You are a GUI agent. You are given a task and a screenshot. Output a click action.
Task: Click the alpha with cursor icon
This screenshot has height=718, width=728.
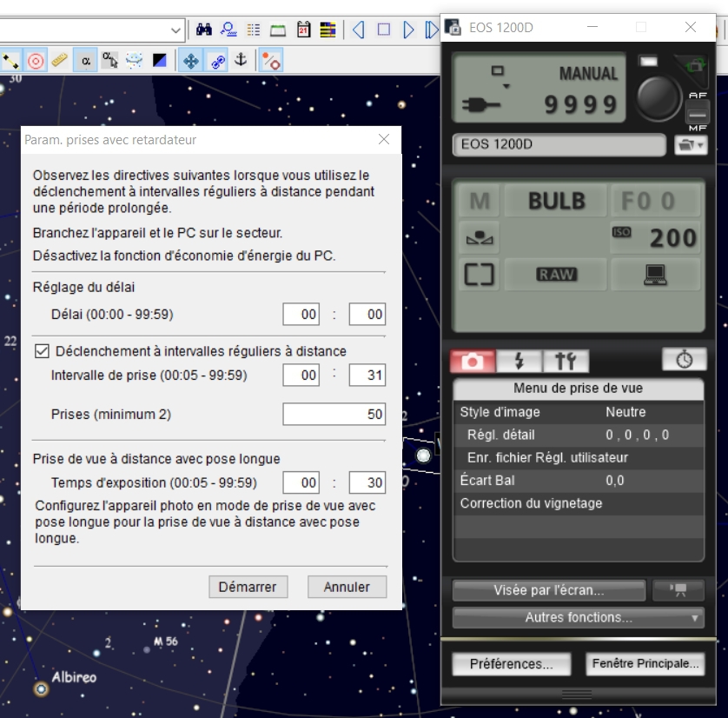pyautogui.click(x=110, y=61)
